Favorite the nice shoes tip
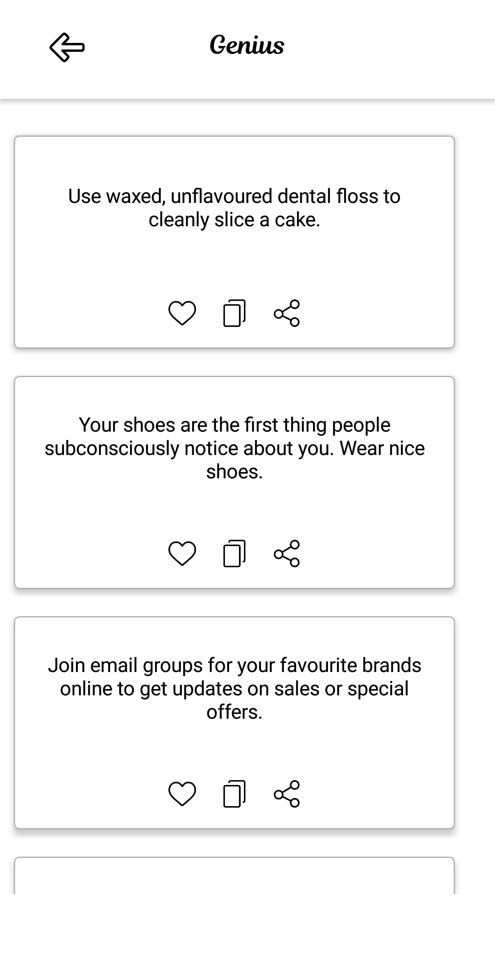The width and height of the screenshot is (495, 980). 182,554
